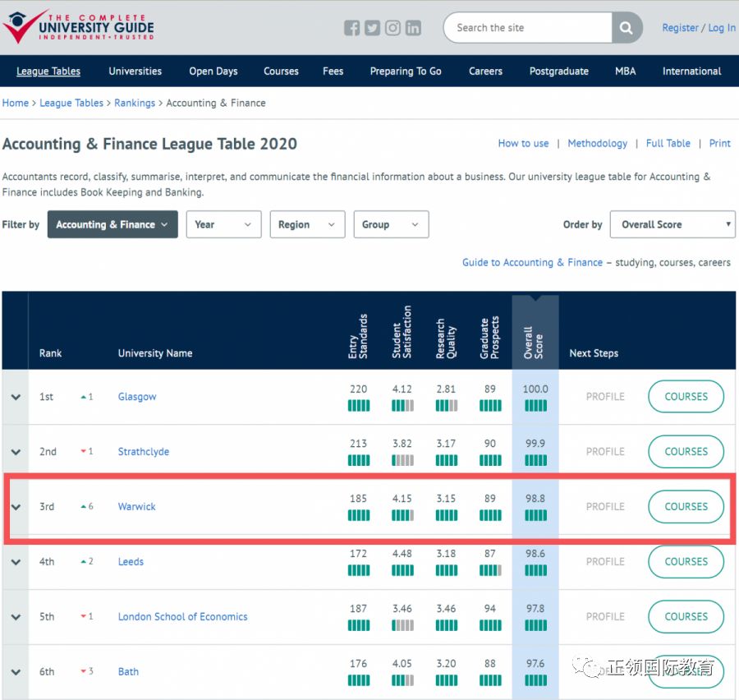This screenshot has width=739, height=700.
Task: Open the Leeds university link
Action: click(x=131, y=562)
